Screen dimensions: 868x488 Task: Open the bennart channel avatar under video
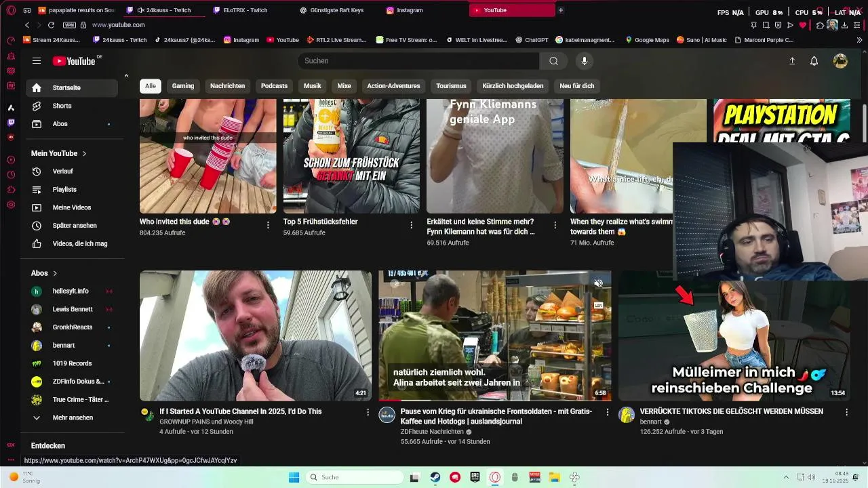coord(627,415)
